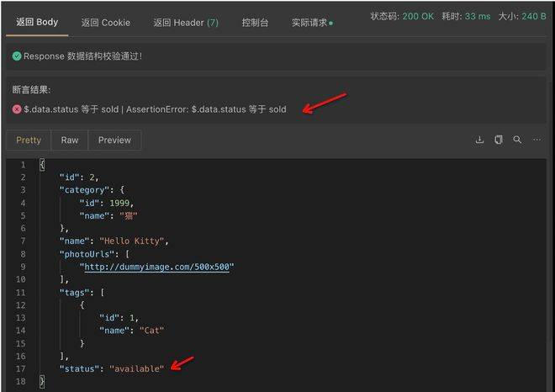Click the copy response icon
555x392 pixels.
coord(499,140)
